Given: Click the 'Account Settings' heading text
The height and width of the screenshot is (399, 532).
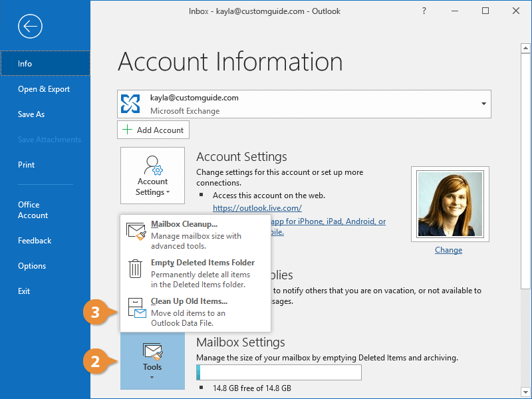Looking at the screenshot, I should point(241,157).
